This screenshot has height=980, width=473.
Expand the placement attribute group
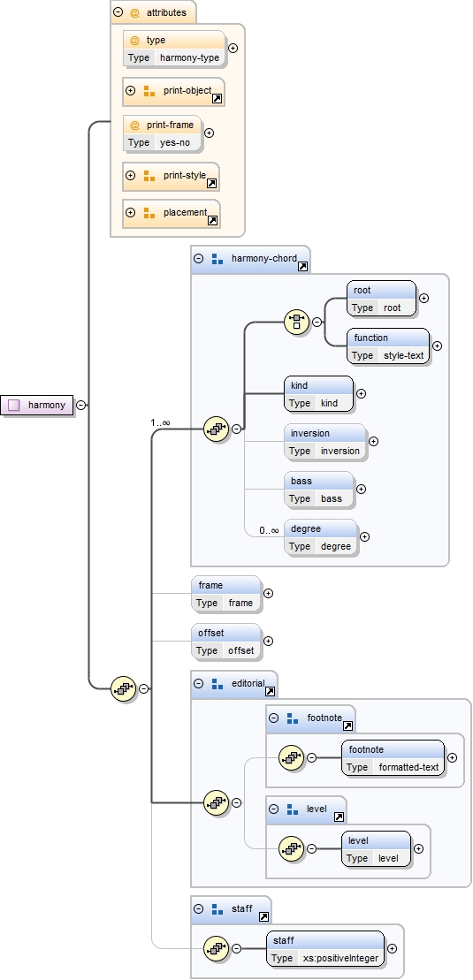[130, 213]
